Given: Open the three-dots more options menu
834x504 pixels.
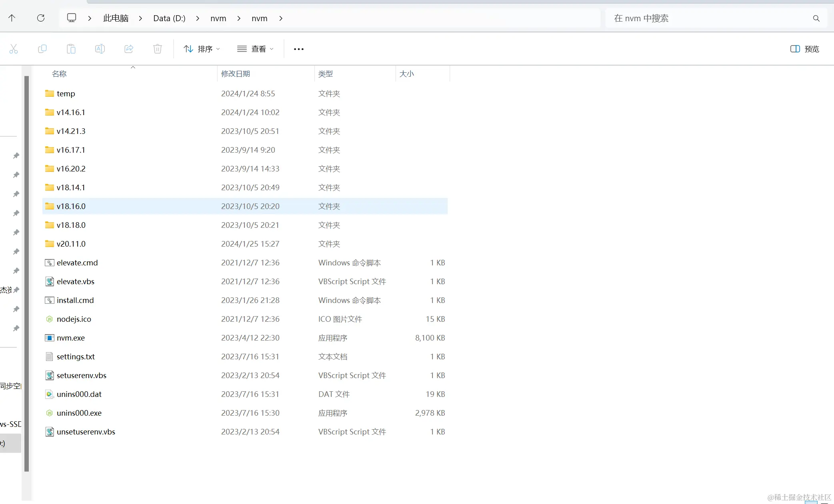Looking at the screenshot, I should (299, 49).
